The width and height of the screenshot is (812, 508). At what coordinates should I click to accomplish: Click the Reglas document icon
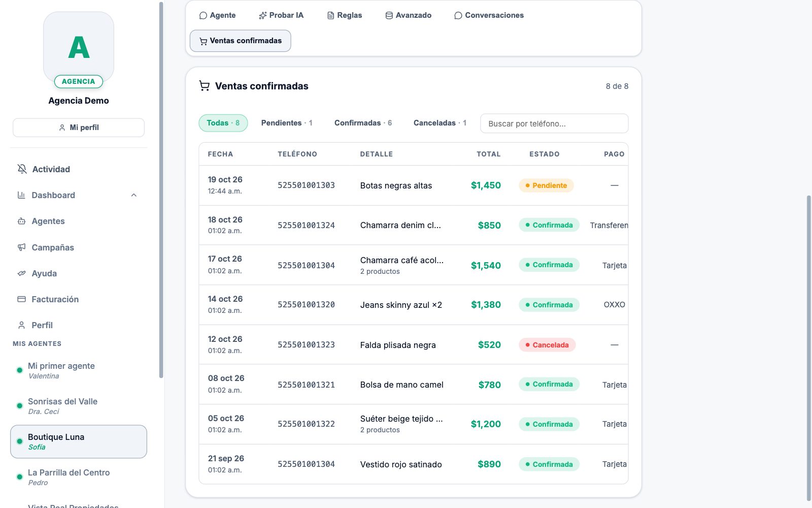pos(330,16)
